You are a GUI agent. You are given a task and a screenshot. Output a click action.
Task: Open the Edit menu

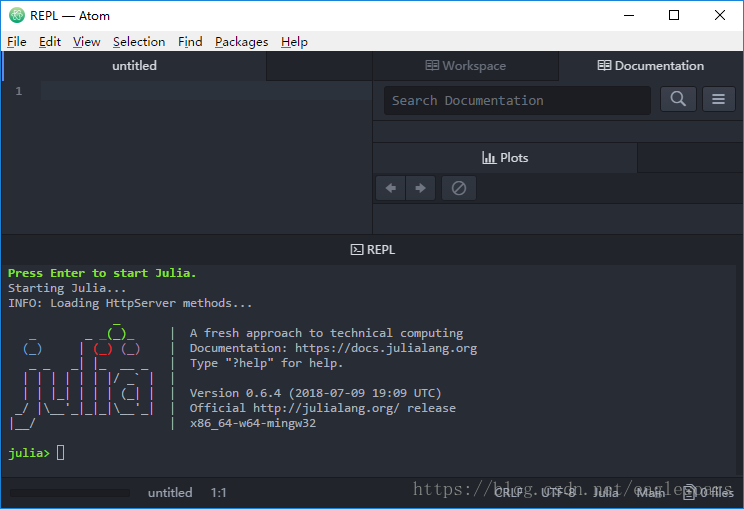coord(50,42)
